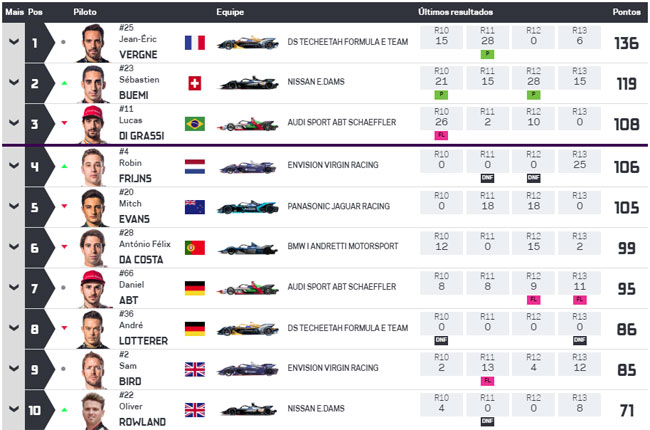This screenshot has height=430, width=650.
Task: Expand the row chevron for position 5 Evans
Action: click(x=14, y=206)
